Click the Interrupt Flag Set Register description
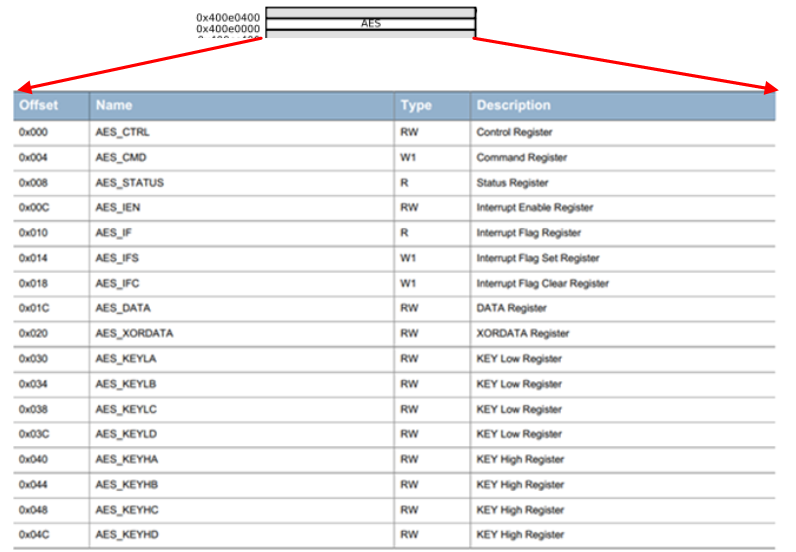This screenshot has width=796, height=552. (538, 258)
